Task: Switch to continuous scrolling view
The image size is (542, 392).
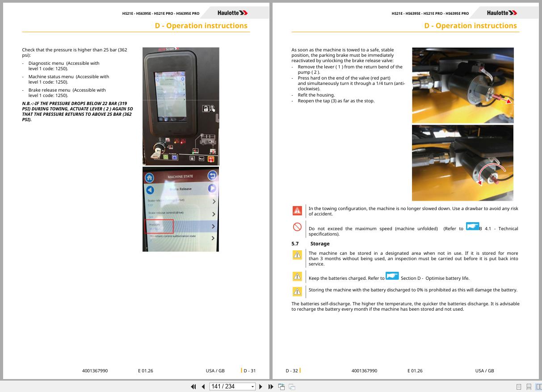Action: tap(529, 387)
